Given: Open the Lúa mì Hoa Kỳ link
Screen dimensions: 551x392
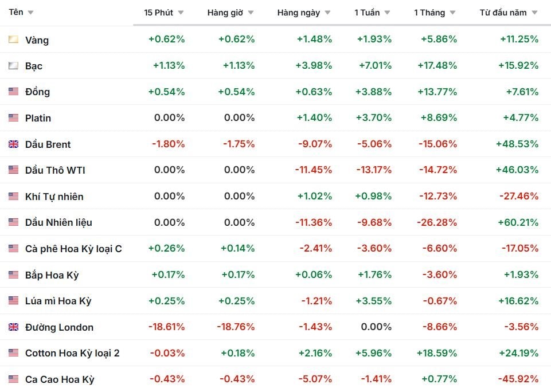Looking at the screenshot, I should 58,301.
